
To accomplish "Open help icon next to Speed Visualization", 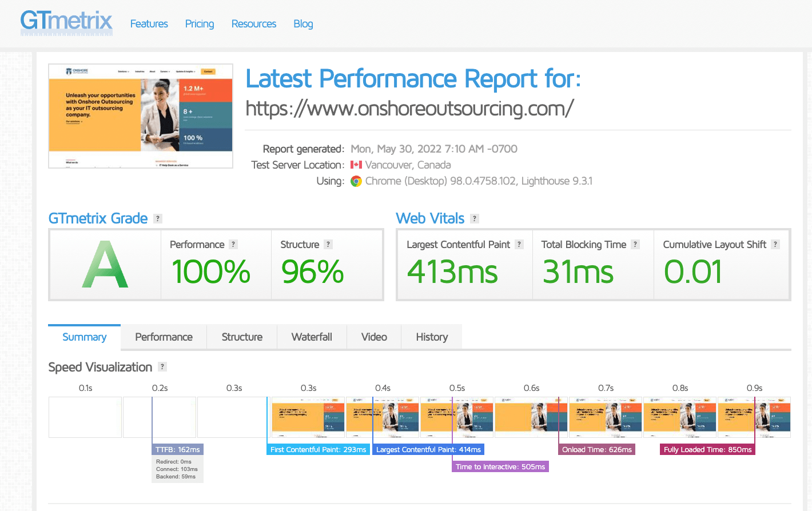I will pyautogui.click(x=162, y=367).
